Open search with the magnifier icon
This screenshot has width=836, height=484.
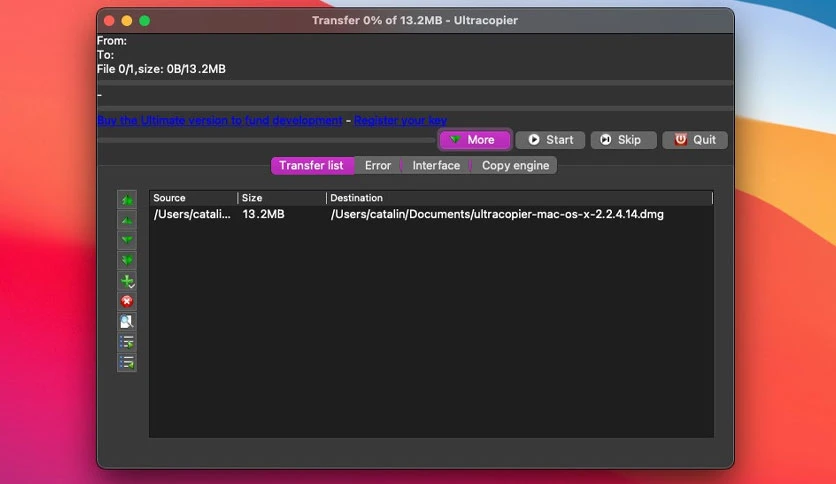[x=127, y=321]
